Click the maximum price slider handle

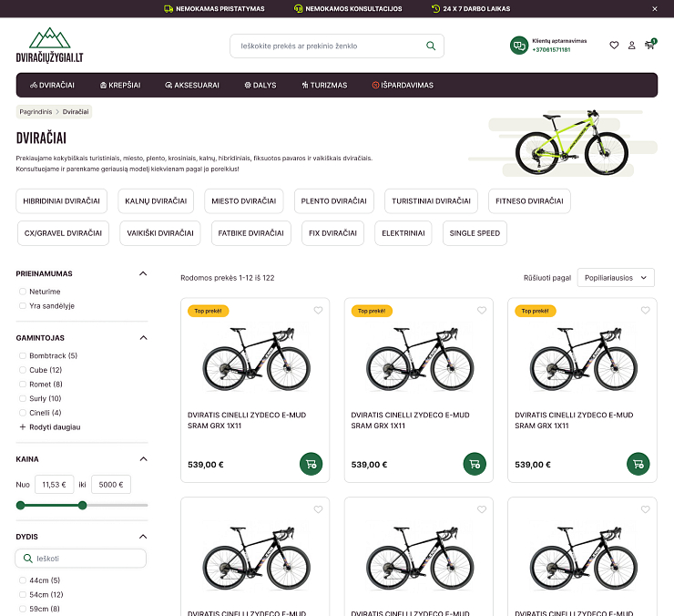[x=83, y=505]
